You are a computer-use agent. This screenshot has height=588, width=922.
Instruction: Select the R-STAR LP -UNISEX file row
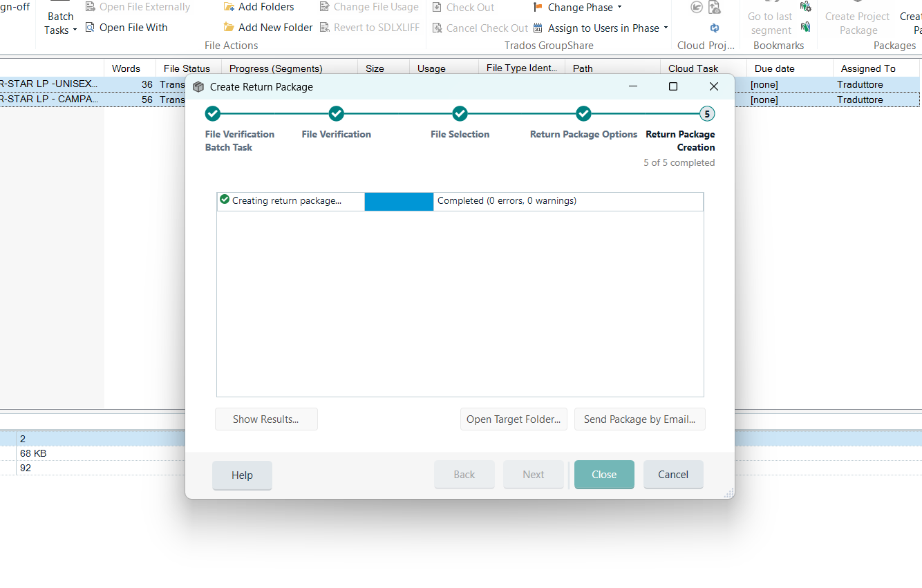pos(460,84)
